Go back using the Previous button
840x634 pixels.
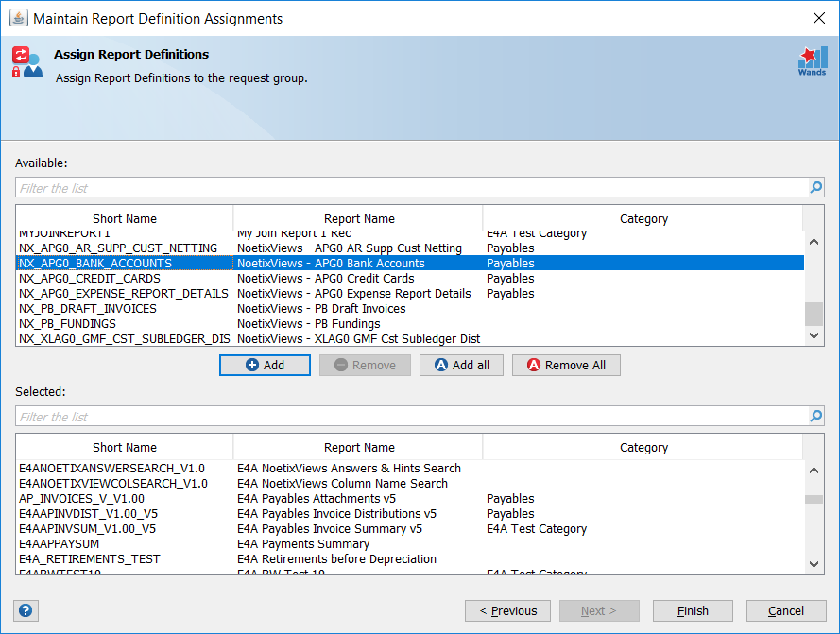pyautogui.click(x=507, y=610)
